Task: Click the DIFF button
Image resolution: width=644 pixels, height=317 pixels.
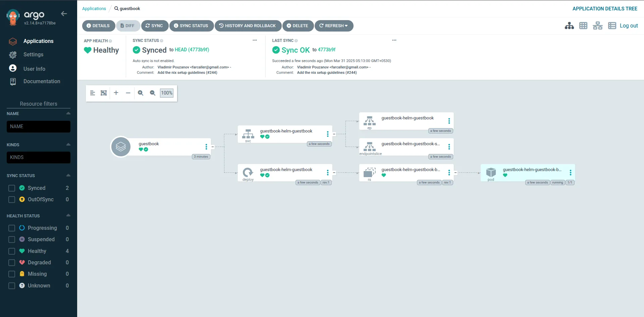Action: pyautogui.click(x=127, y=25)
